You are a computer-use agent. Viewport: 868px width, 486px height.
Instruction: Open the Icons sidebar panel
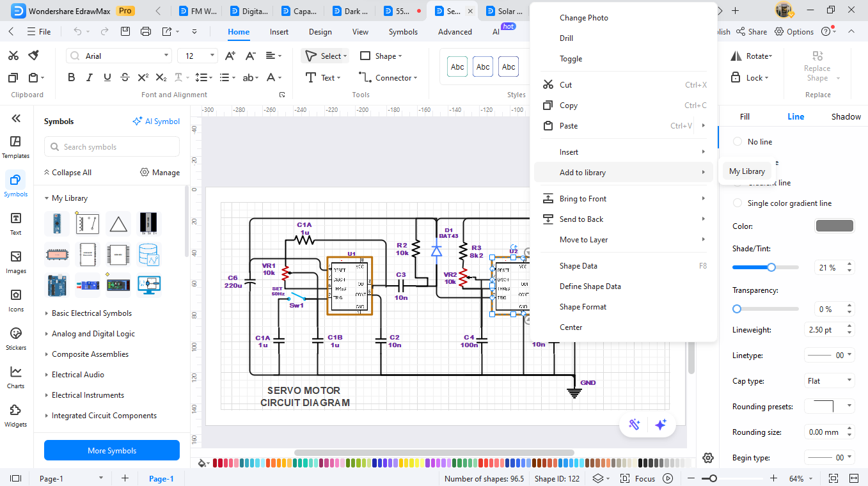click(16, 301)
